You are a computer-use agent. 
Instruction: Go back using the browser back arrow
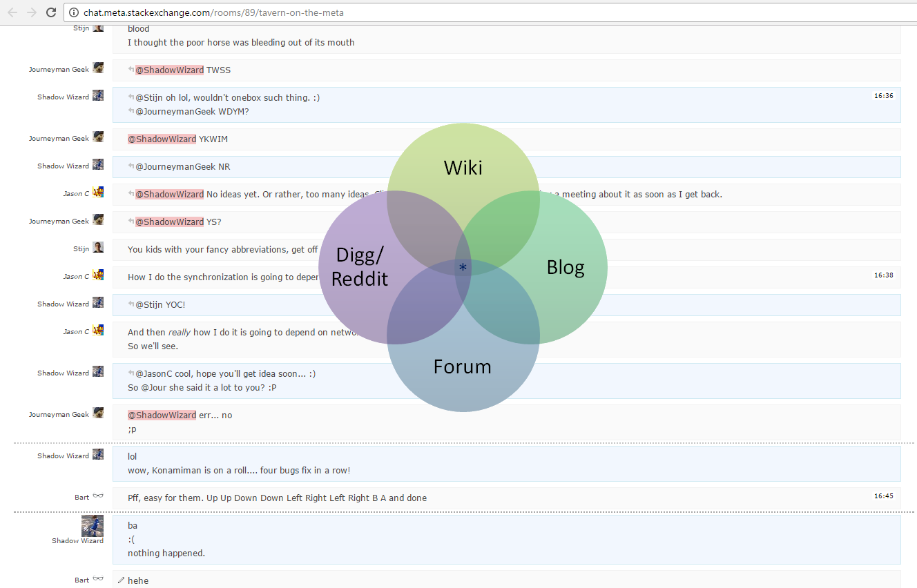(x=12, y=12)
